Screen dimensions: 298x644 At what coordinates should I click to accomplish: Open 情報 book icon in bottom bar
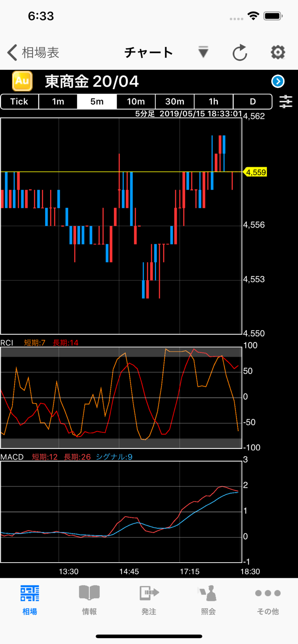click(89, 599)
